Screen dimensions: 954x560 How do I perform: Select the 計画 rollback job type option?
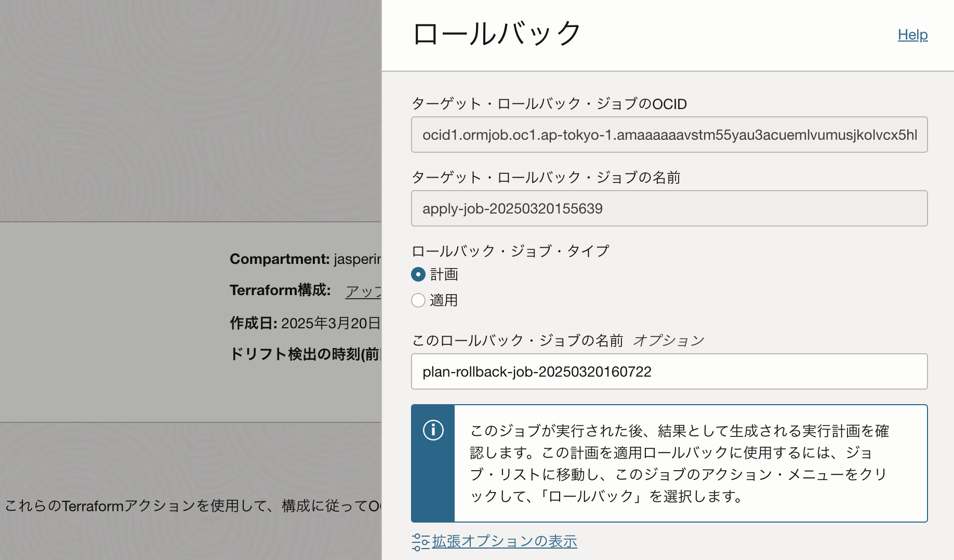pos(418,274)
